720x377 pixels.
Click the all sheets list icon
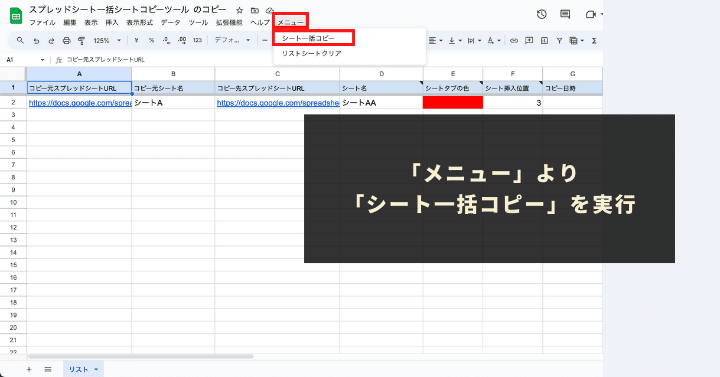click(x=48, y=369)
